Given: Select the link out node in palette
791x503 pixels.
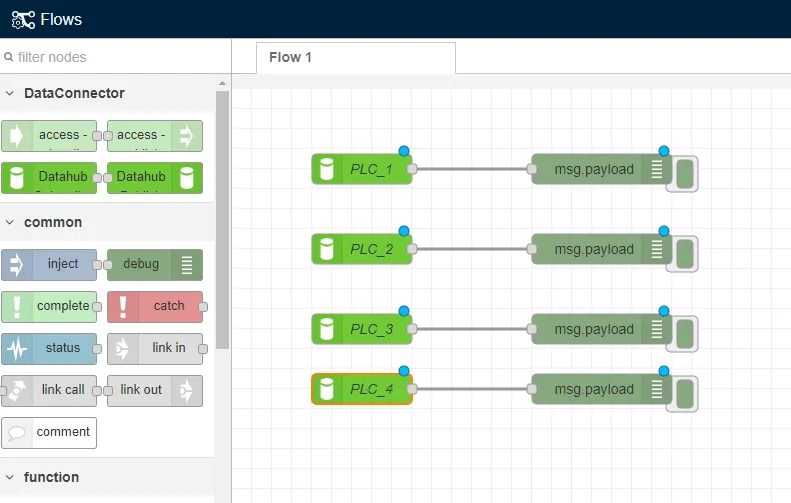Looking at the screenshot, I should pos(155,390).
